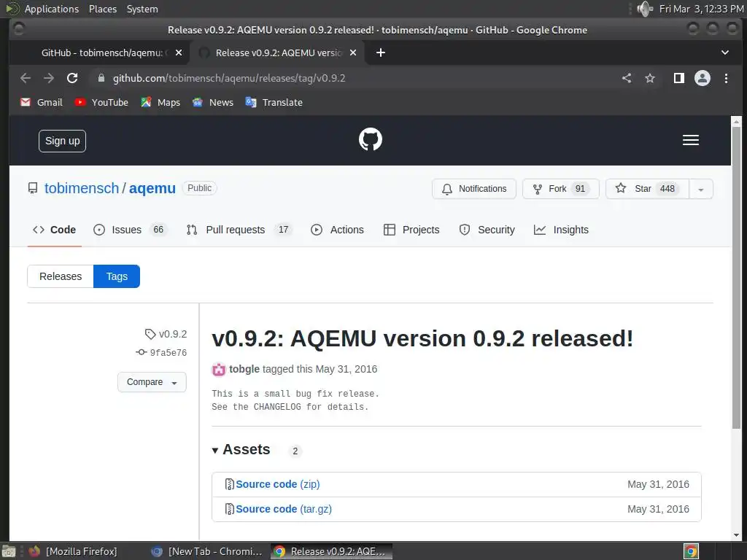Open the Pull requests tab
The width and height of the screenshot is (747, 560).
pos(239,230)
